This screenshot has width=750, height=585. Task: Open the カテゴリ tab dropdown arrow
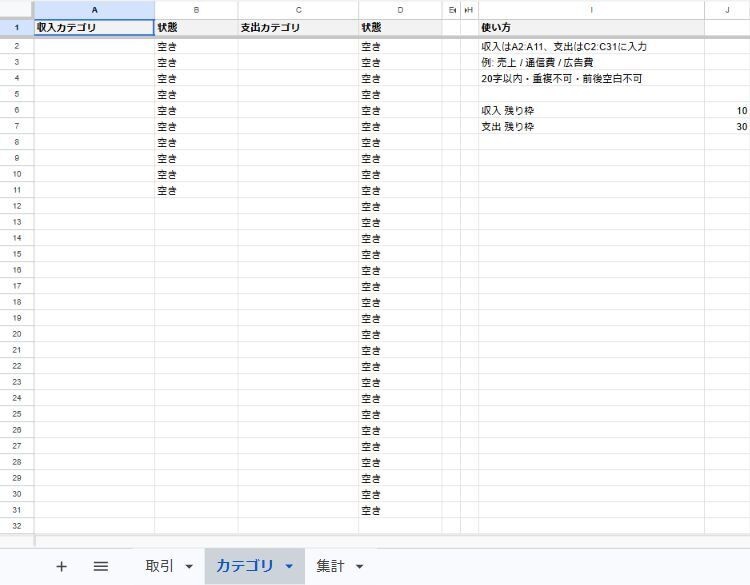[289, 567]
